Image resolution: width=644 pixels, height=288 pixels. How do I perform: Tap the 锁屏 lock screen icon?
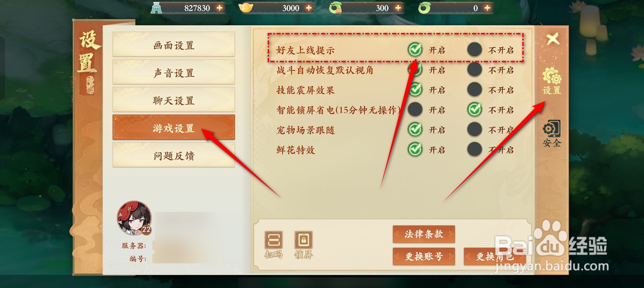[303, 245]
